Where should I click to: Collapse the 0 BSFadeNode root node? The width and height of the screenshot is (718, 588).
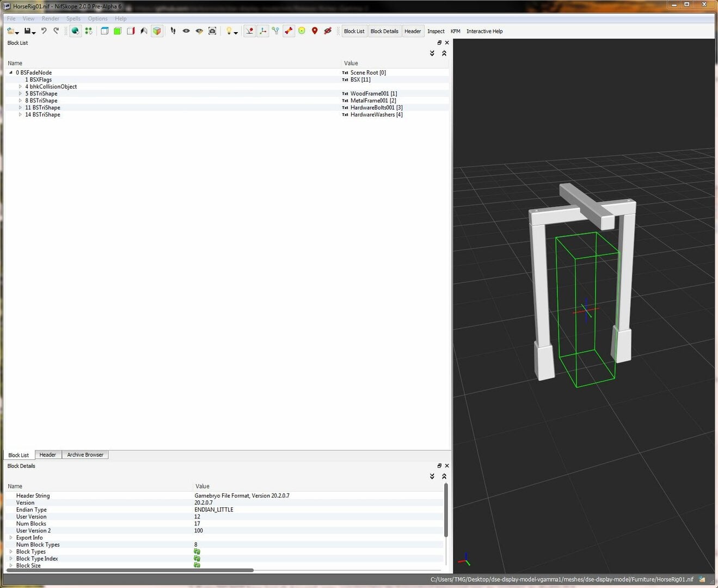pos(11,72)
